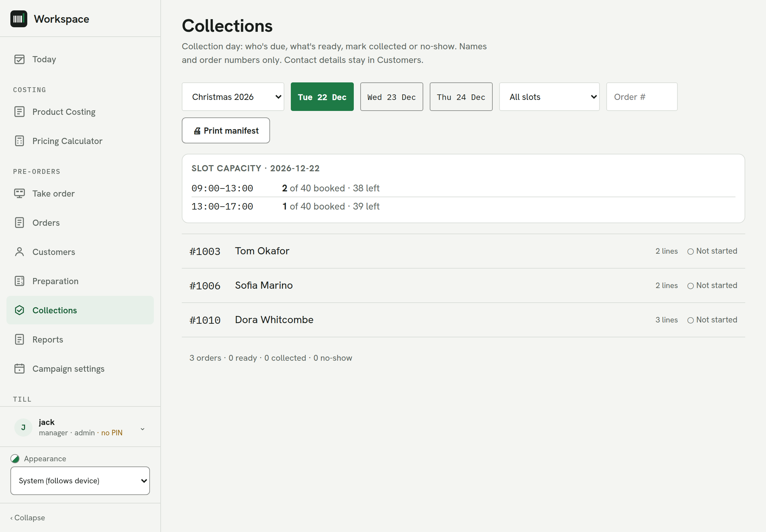Open Reports from sidebar

pyautogui.click(x=80, y=339)
